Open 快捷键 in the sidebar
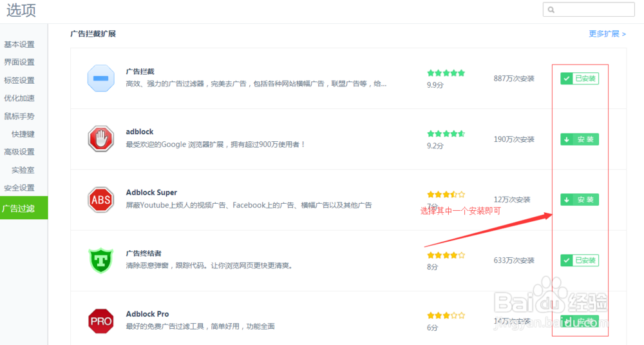The width and height of the screenshot is (644, 345). coord(23,134)
